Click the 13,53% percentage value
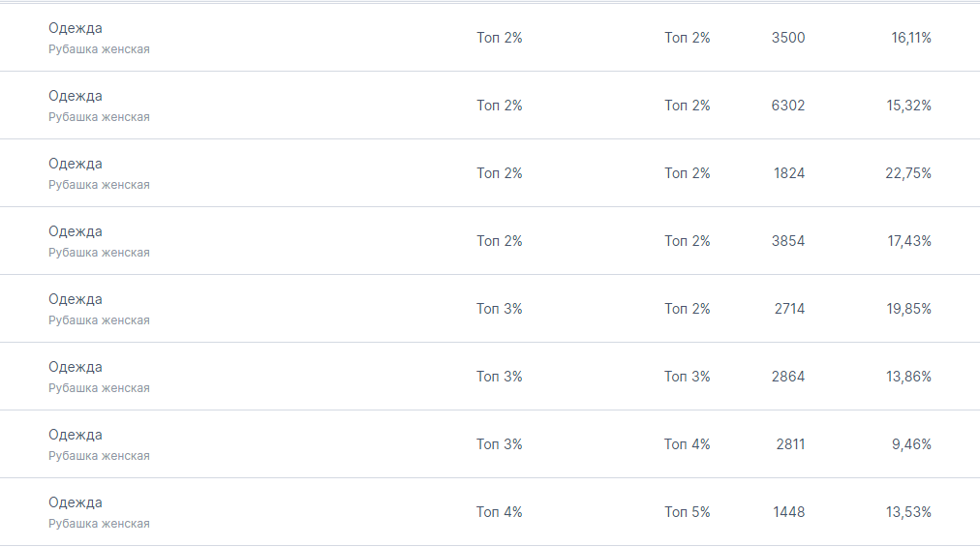The width and height of the screenshot is (980, 547). tap(908, 512)
